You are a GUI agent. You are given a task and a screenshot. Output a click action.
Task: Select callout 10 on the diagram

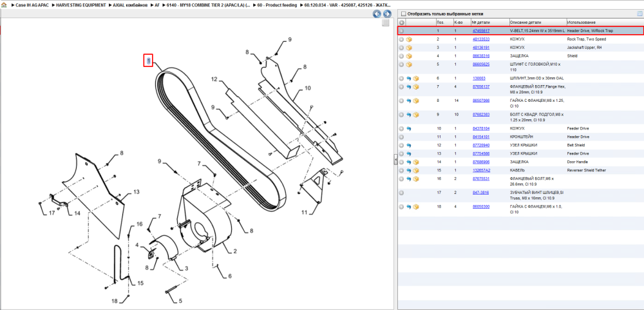(x=308, y=88)
